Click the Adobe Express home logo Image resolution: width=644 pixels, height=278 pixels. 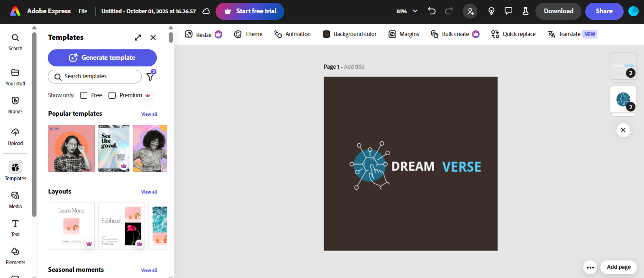[15, 11]
